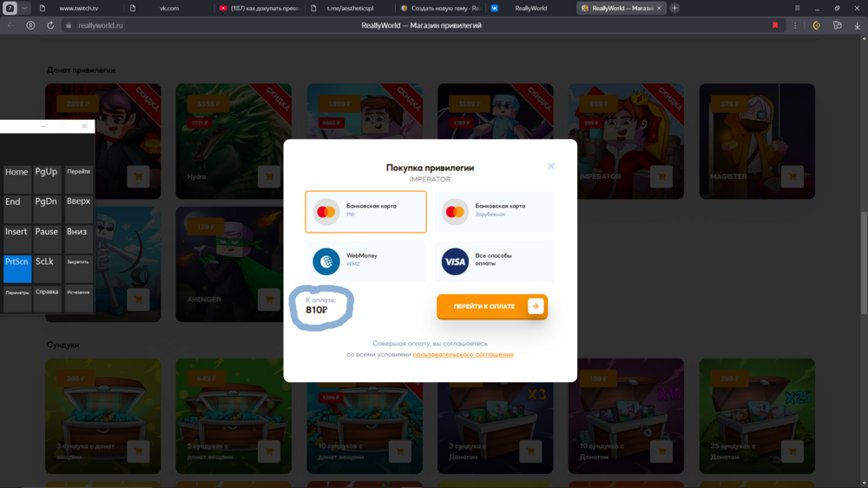The height and width of the screenshot is (488, 868).
Task: Toggle ScLk key on on-screen keyboard
Action: [47, 268]
